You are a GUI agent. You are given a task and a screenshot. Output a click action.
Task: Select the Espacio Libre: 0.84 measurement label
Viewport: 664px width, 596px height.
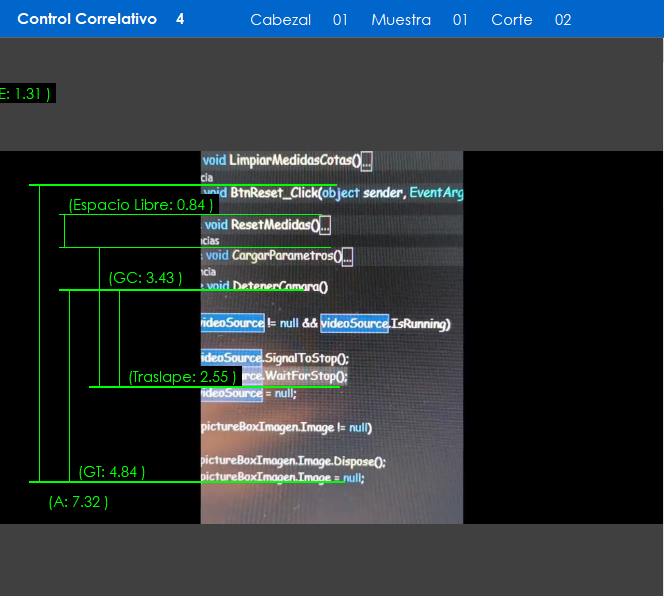click(x=141, y=205)
